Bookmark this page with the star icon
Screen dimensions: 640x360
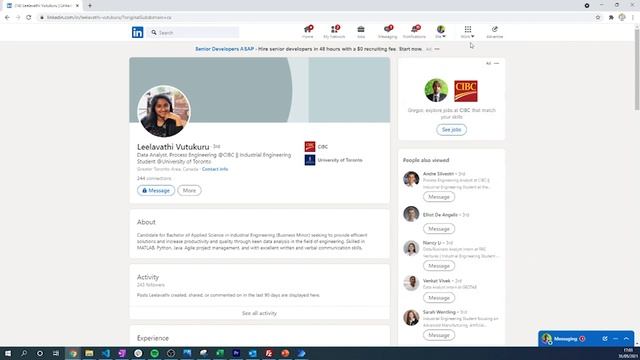click(598, 18)
